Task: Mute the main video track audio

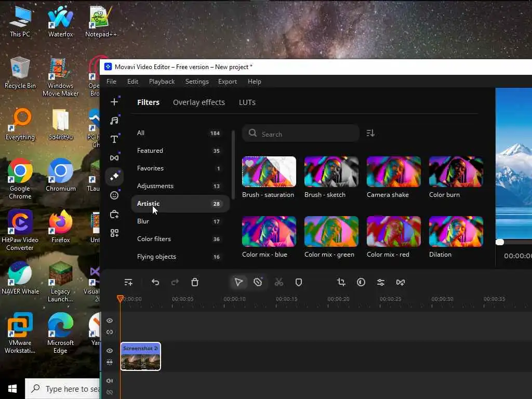Action: coord(110,362)
